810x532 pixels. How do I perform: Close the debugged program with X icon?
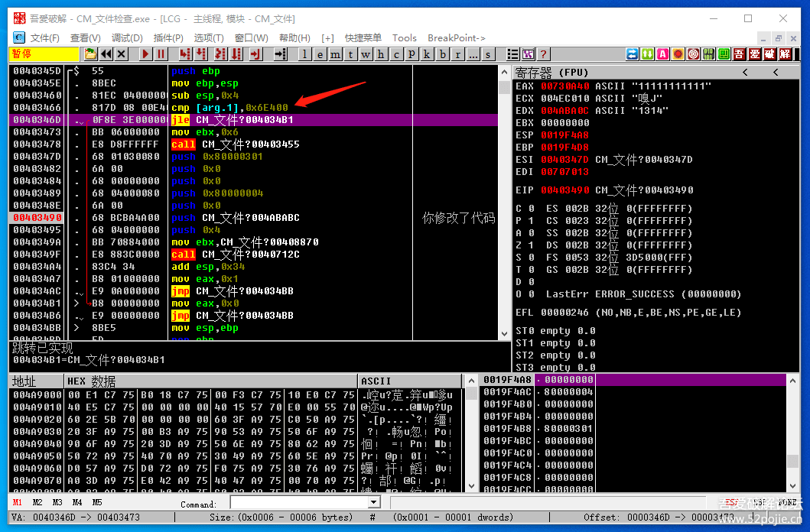pyautogui.click(x=123, y=54)
